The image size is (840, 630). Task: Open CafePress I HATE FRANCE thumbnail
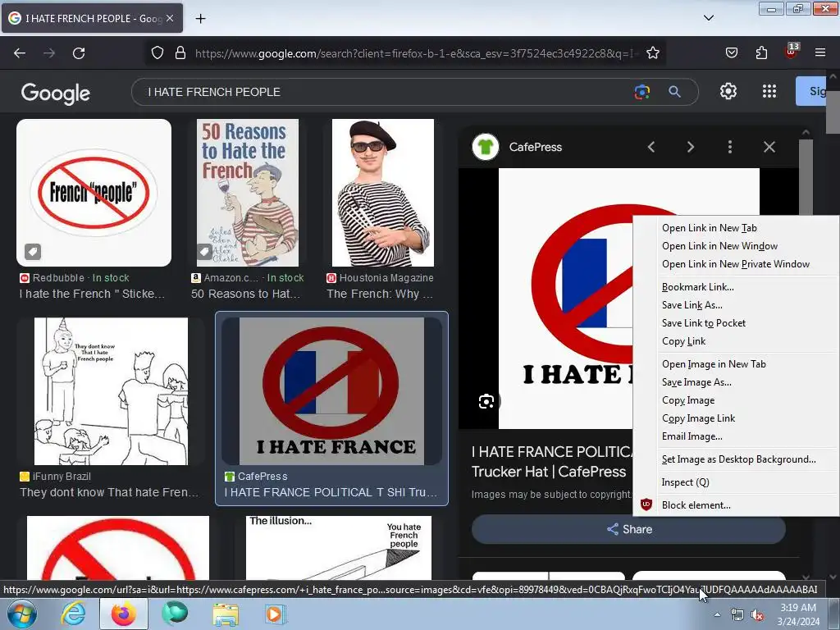[331, 391]
